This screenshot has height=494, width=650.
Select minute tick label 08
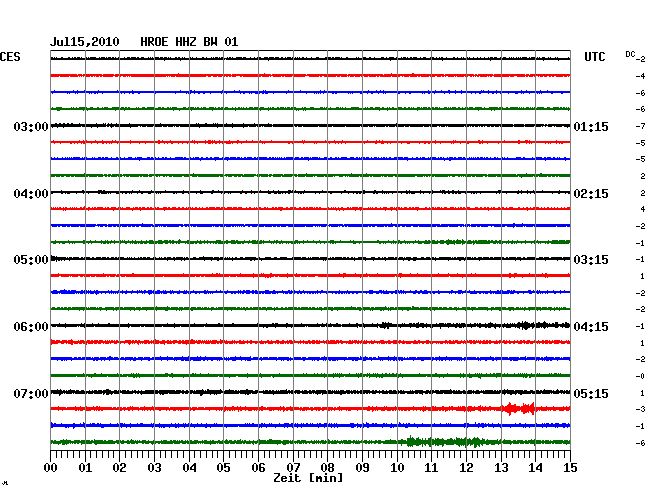pos(327,467)
